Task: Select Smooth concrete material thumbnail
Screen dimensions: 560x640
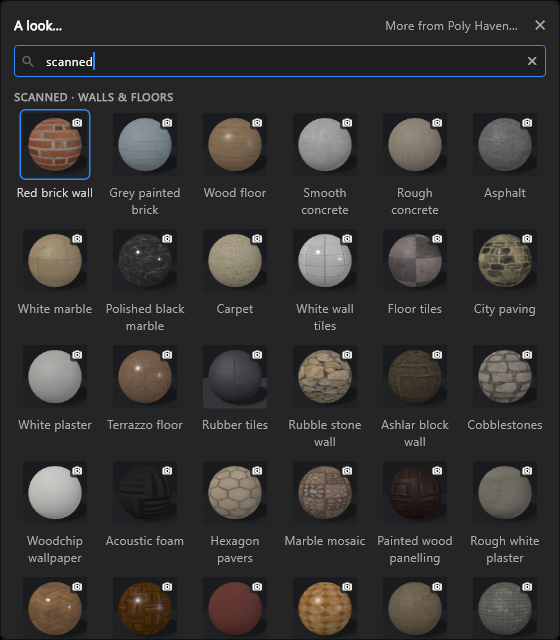Action: 325,144
